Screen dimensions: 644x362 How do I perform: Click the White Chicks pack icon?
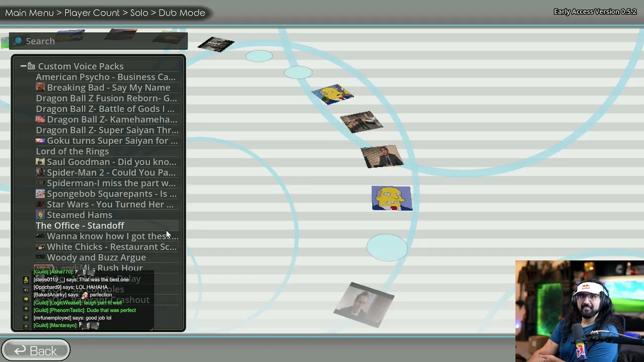coord(40,247)
